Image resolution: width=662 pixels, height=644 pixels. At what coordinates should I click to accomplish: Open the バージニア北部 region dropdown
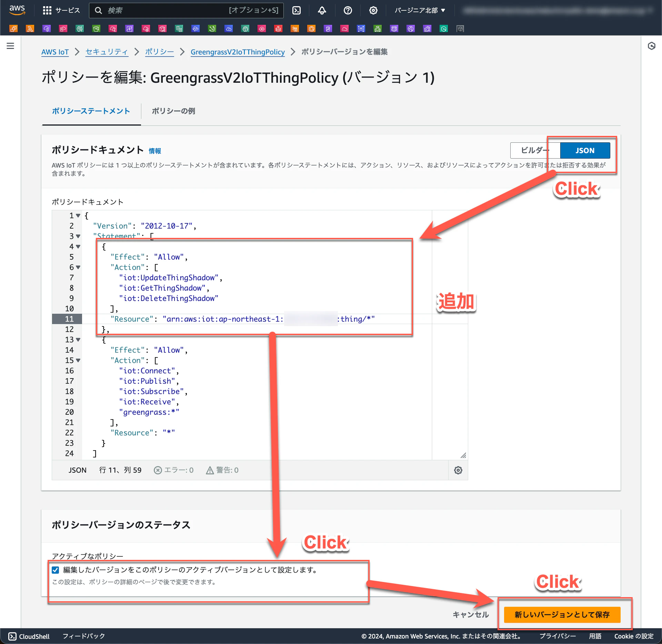coord(420,10)
